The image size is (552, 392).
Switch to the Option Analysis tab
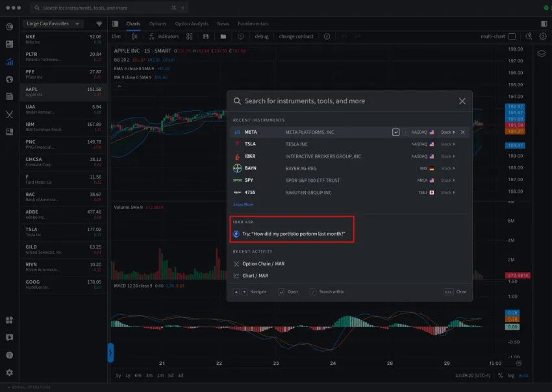tap(192, 23)
